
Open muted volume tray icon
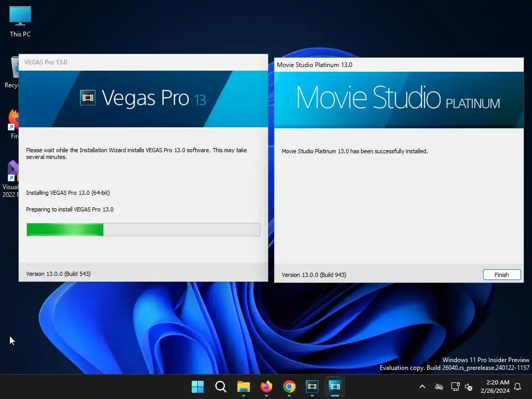[469, 387]
